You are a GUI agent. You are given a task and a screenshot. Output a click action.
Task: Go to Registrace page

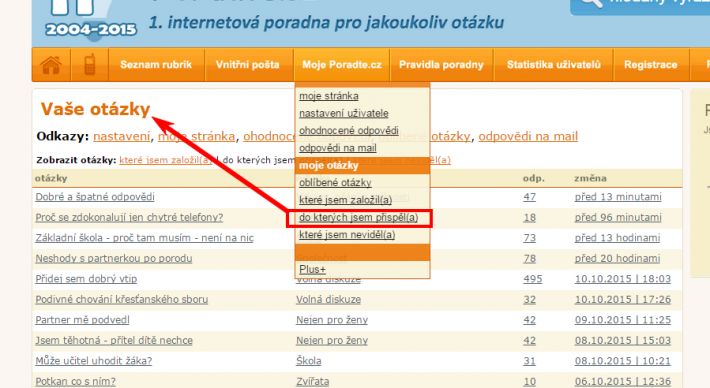click(651, 65)
